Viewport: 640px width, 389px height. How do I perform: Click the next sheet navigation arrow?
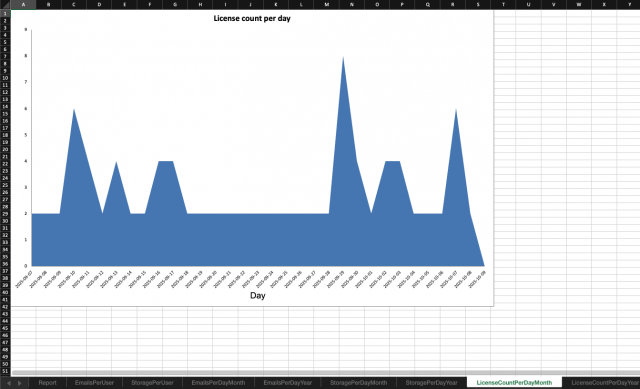[19, 383]
